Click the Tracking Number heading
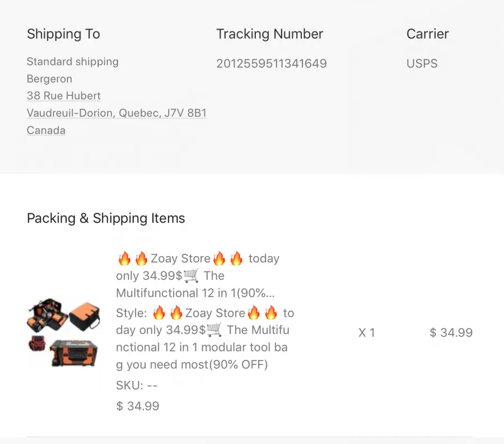Image resolution: width=504 pixels, height=444 pixels. (270, 34)
